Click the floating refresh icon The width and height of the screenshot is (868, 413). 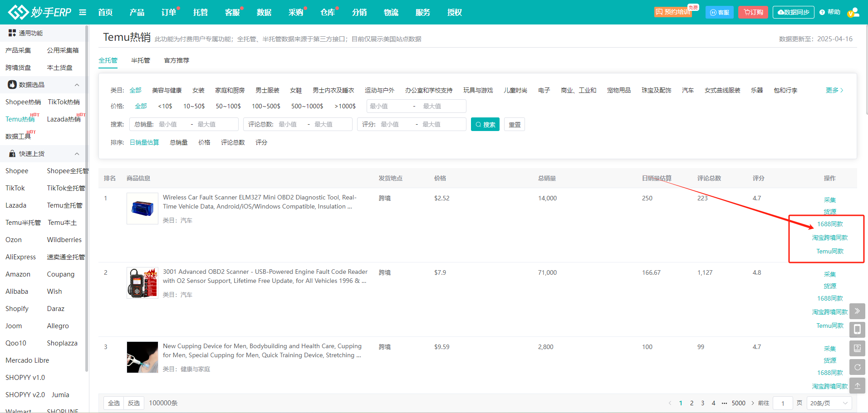tap(857, 367)
